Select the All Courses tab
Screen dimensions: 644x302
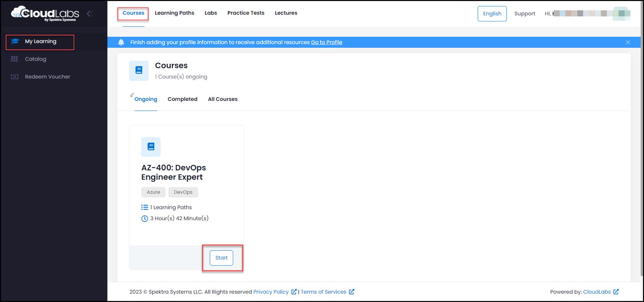pyautogui.click(x=223, y=99)
